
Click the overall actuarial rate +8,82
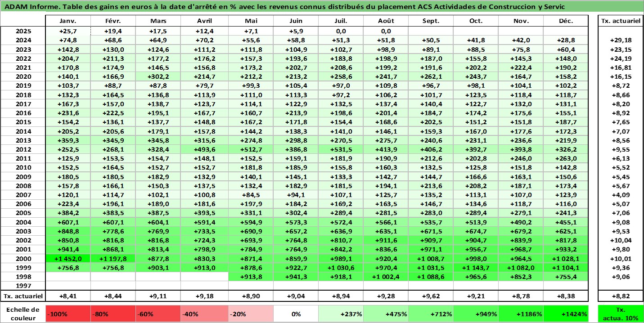click(621, 296)
